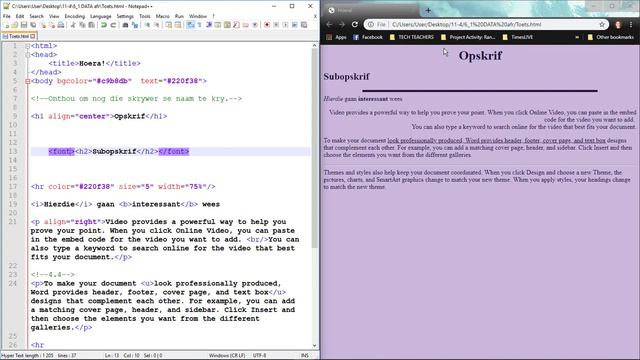
Task: Click the Print toolbar icon
Action: [60, 25]
